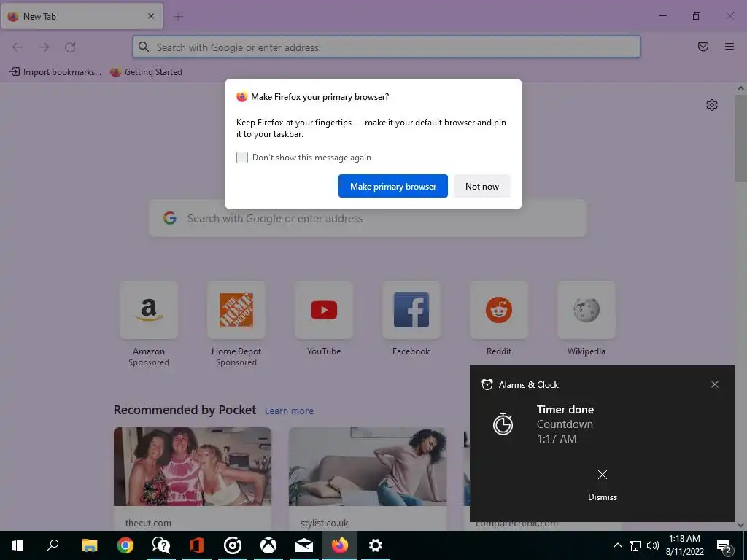Screen dimensions: 747x560
Task: Click the scrollbar up arrow
Action: 740,88
